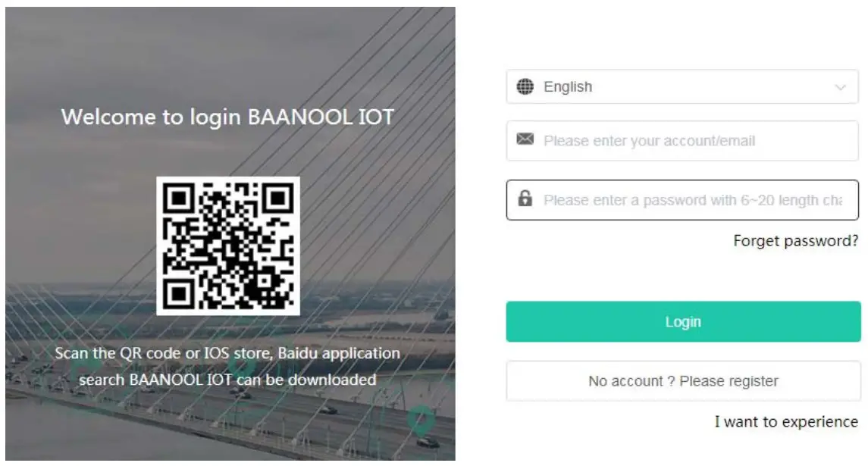
Task: Open the chevron arrow next to English
Action: 841,86
